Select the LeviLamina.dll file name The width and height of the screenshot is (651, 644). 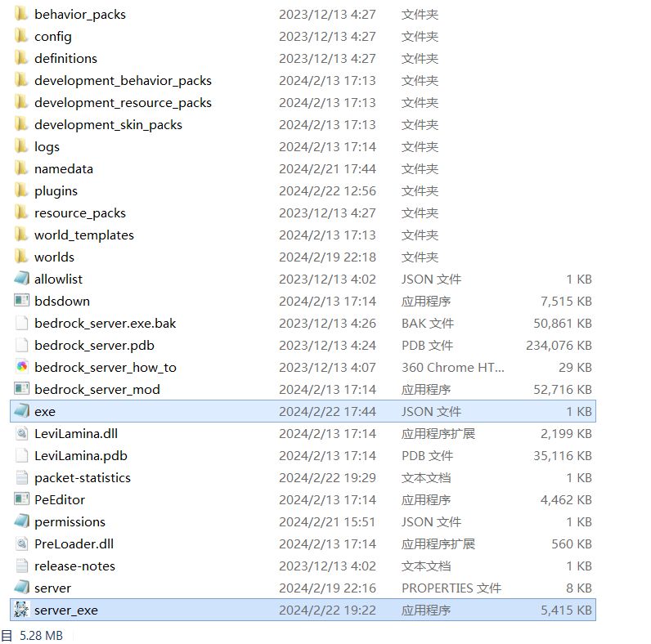point(76,433)
